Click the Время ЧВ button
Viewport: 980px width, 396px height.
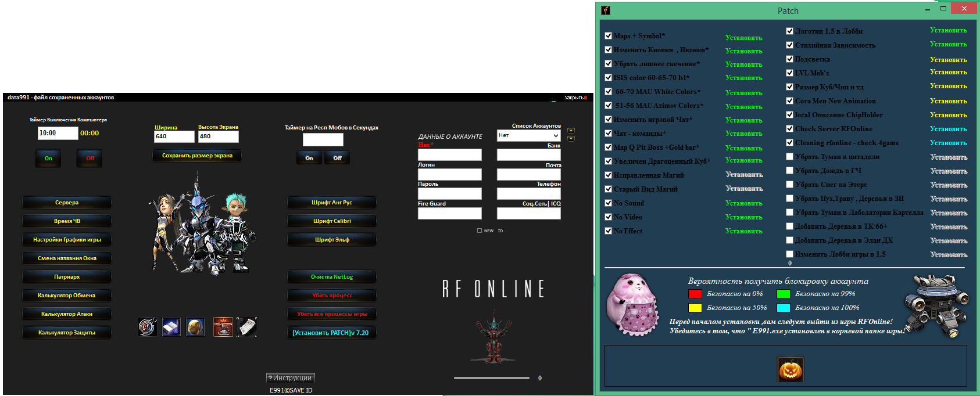pos(67,221)
